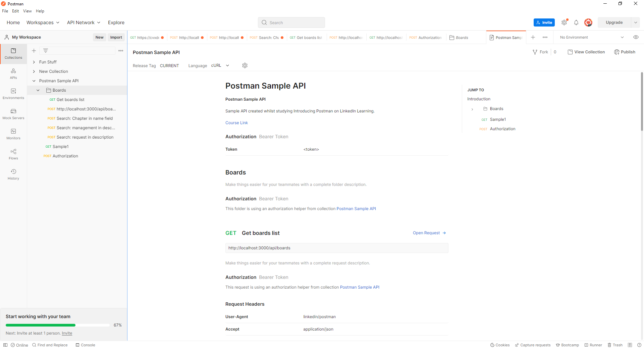Click the documentation vertical scrollbar
This screenshot has width=644, height=349.
[x=642, y=102]
